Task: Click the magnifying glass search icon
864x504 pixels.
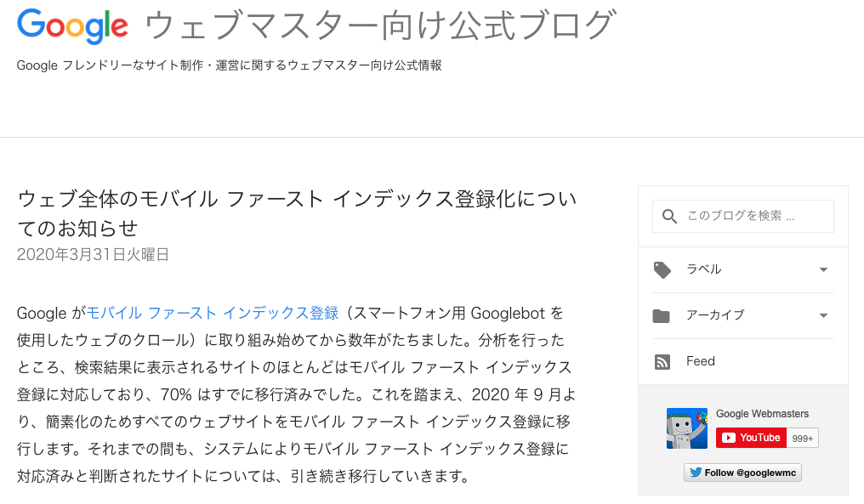Action: (669, 217)
